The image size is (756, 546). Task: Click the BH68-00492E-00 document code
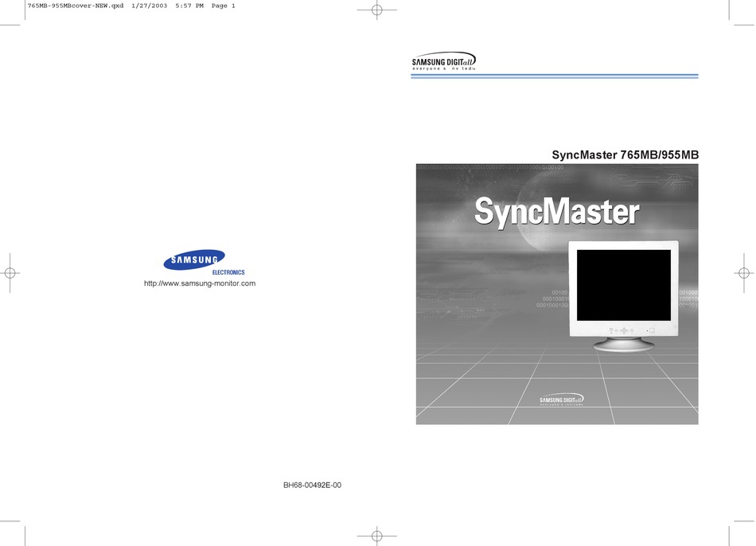tap(312, 486)
